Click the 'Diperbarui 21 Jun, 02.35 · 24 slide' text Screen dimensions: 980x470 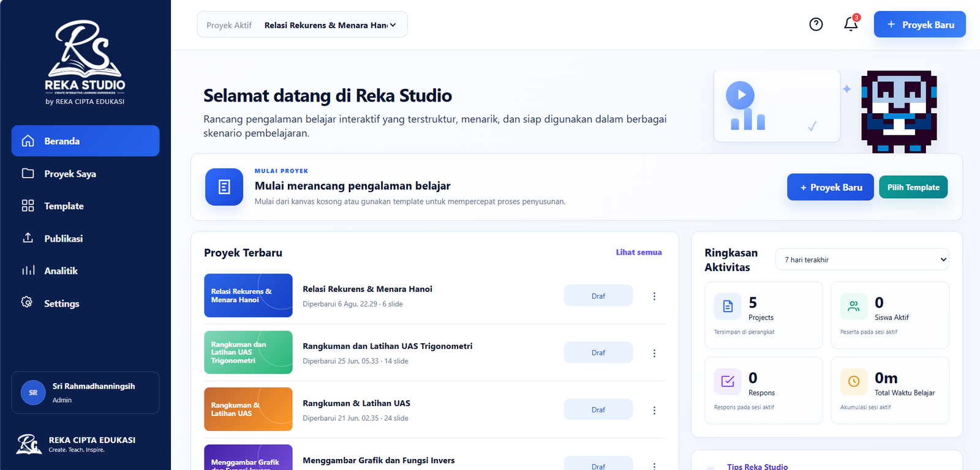point(355,418)
